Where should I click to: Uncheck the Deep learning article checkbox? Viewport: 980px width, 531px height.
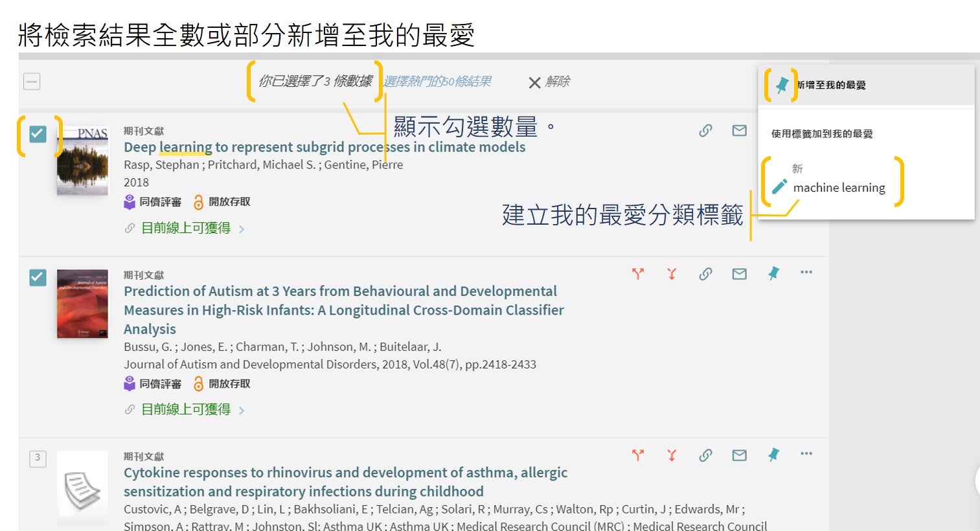[x=38, y=134]
